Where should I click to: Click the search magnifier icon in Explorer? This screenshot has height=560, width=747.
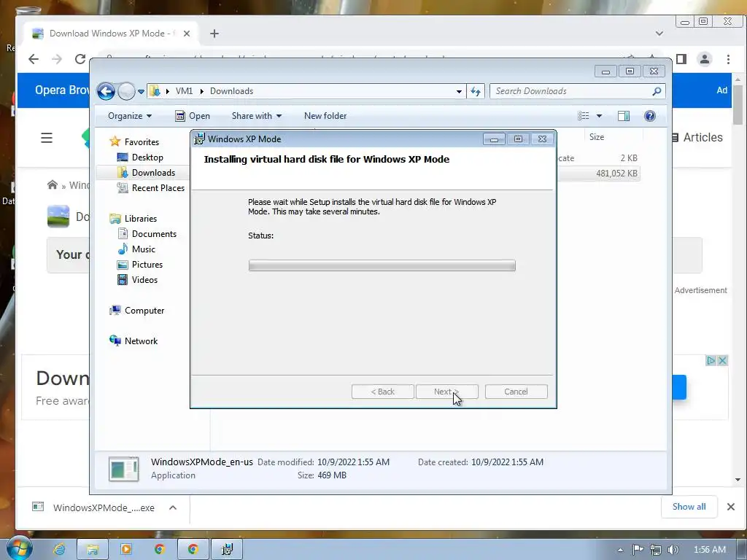tap(657, 91)
